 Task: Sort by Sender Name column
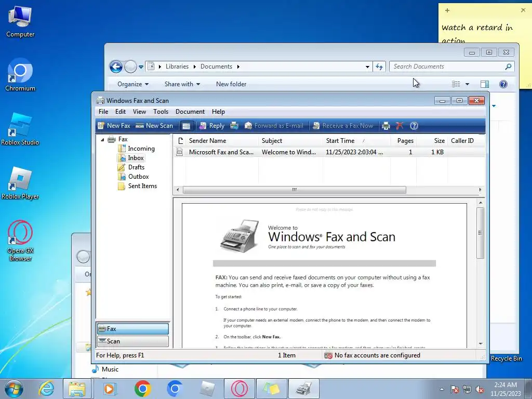click(222, 141)
